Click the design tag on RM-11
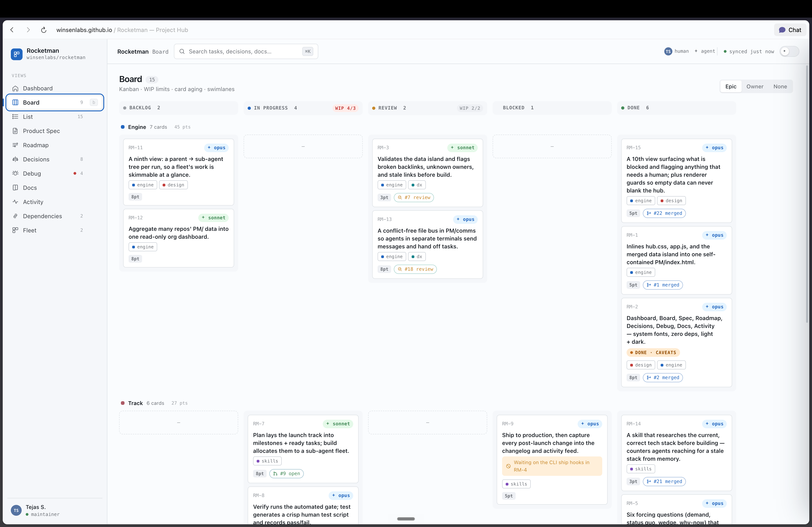The height and width of the screenshot is (527, 812). click(173, 185)
